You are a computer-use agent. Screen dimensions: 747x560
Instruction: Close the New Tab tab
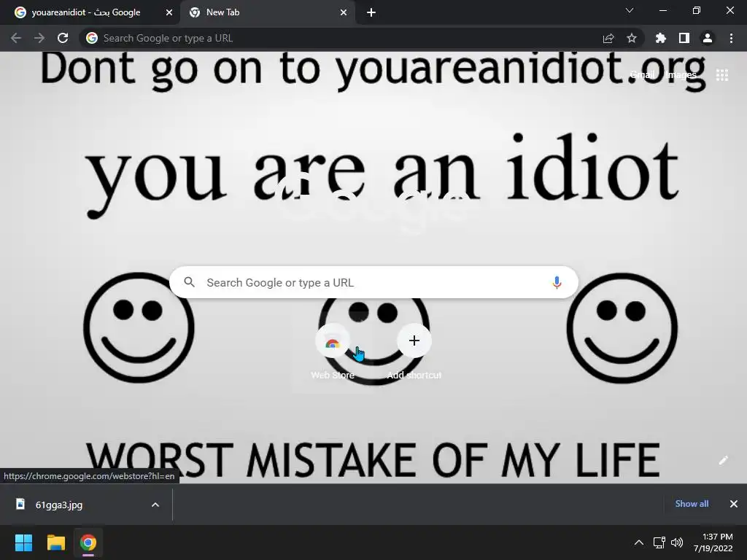(x=344, y=12)
